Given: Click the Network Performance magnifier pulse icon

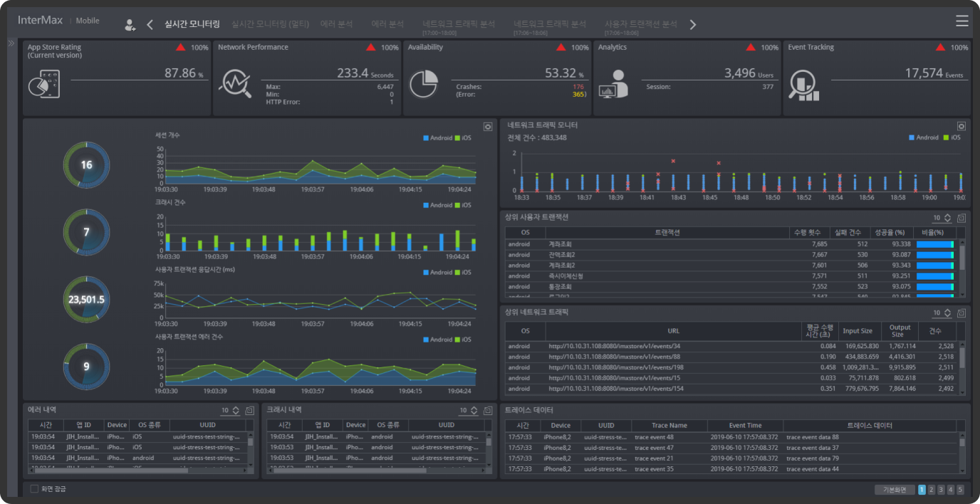Looking at the screenshot, I should click(x=234, y=83).
